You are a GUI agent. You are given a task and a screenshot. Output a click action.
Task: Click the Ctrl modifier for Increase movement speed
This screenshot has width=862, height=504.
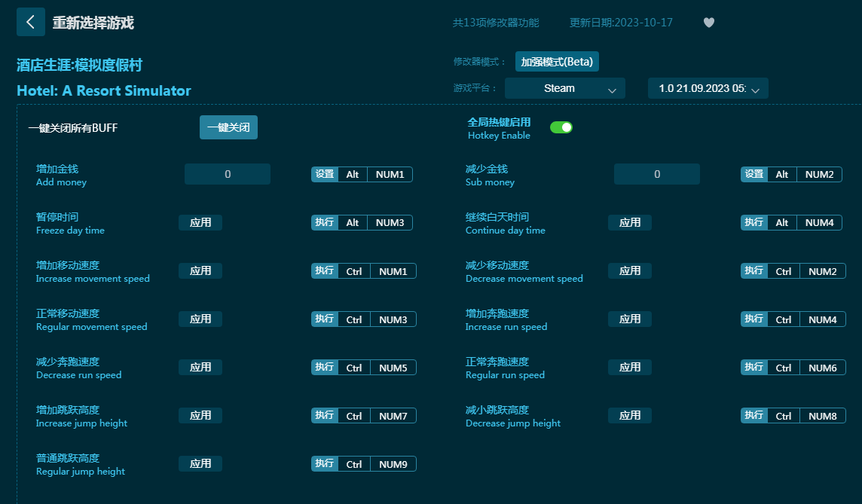click(354, 271)
